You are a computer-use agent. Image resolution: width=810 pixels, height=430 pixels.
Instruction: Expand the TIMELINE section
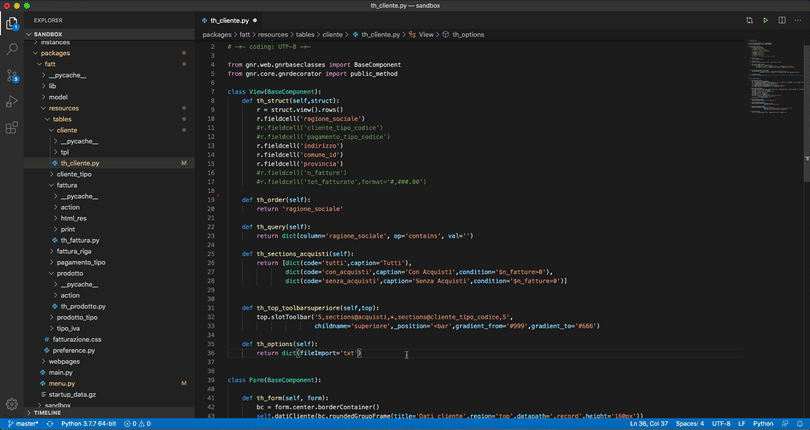point(47,412)
